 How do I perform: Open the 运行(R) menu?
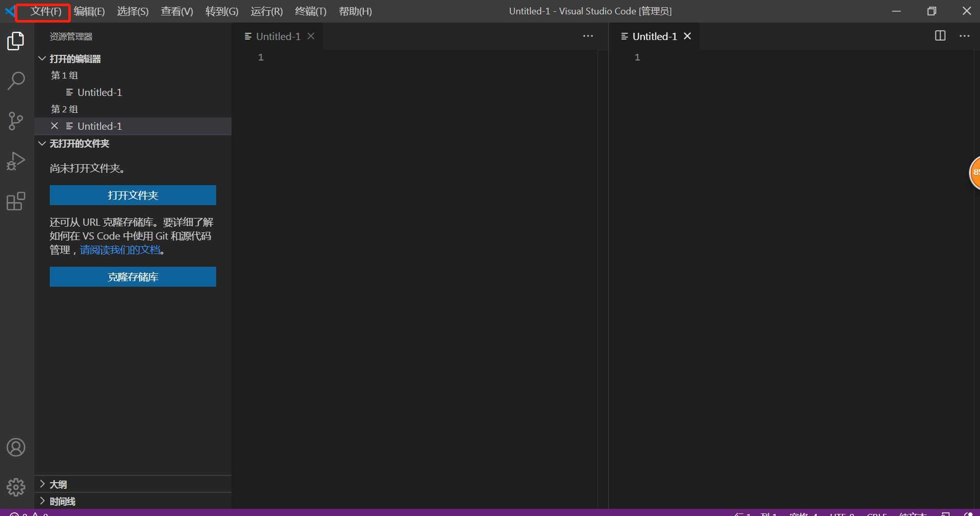pyautogui.click(x=266, y=11)
